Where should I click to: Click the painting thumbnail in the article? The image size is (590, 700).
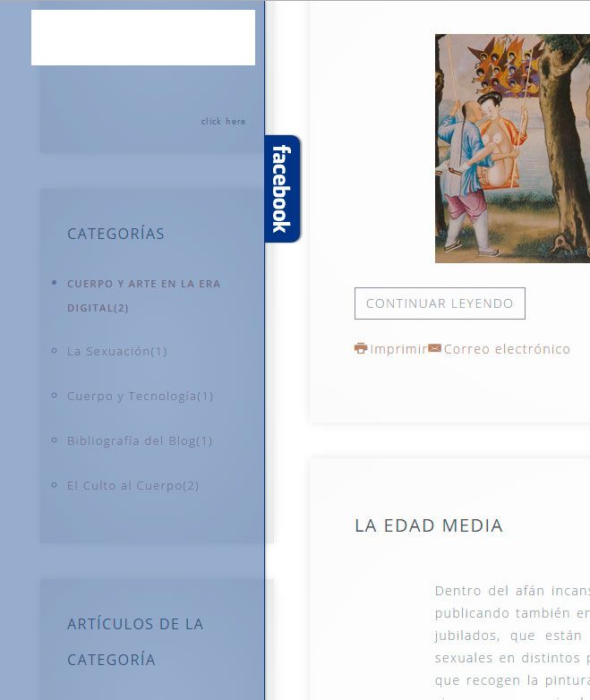pyautogui.click(x=512, y=149)
